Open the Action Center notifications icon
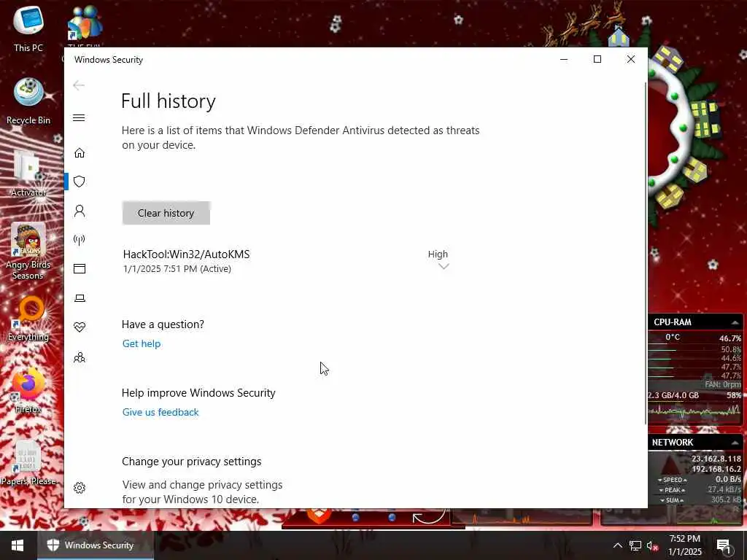This screenshot has width=747, height=560. (724, 545)
